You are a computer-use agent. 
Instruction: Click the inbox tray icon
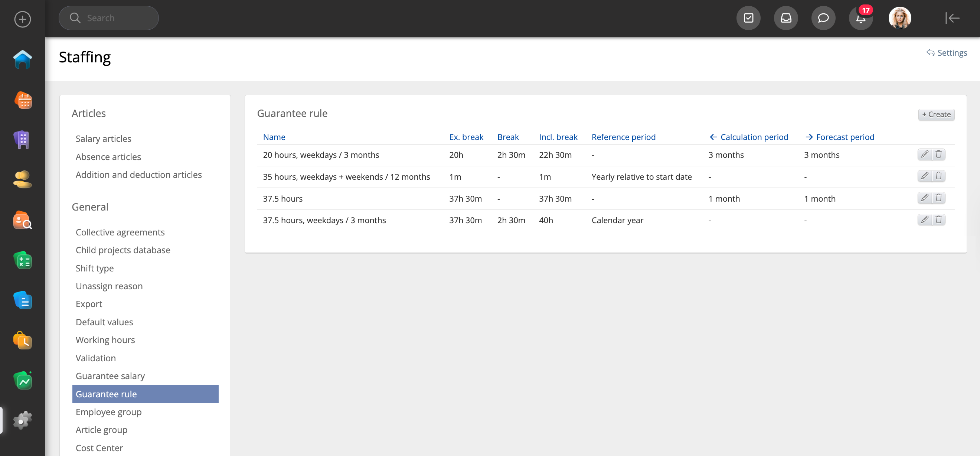tap(785, 18)
